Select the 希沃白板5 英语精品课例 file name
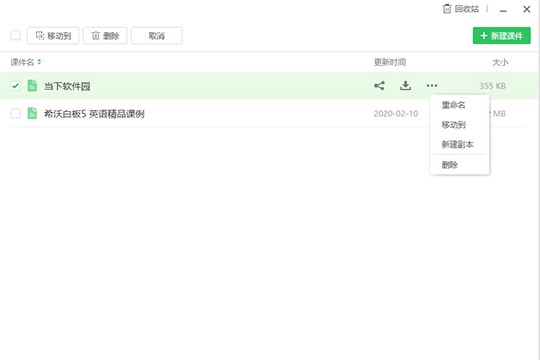This screenshot has height=360, width=540. point(94,113)
